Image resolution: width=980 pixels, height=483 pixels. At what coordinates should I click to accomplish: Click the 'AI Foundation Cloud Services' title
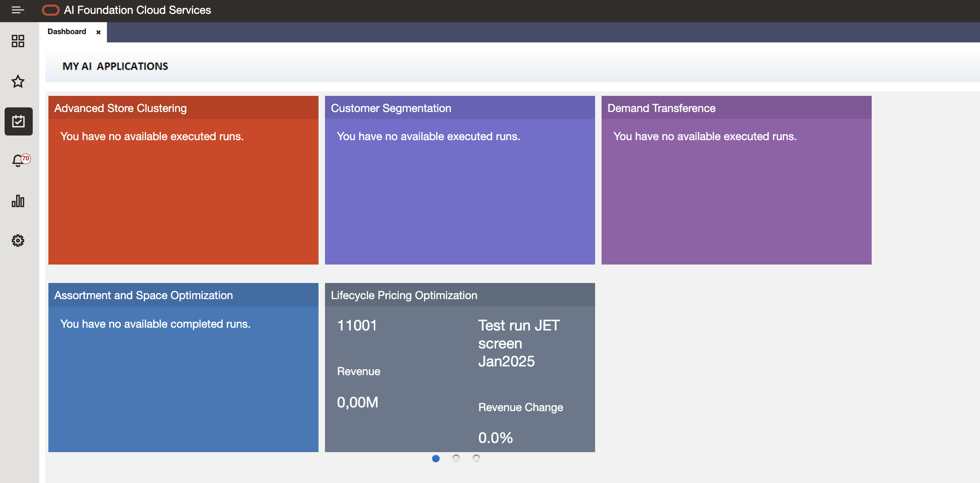(137, 10)
